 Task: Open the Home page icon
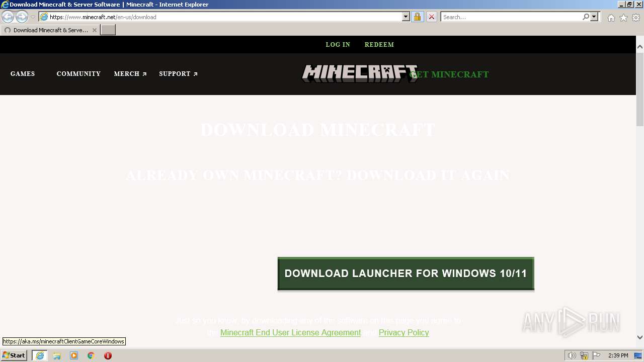point(611,18)
